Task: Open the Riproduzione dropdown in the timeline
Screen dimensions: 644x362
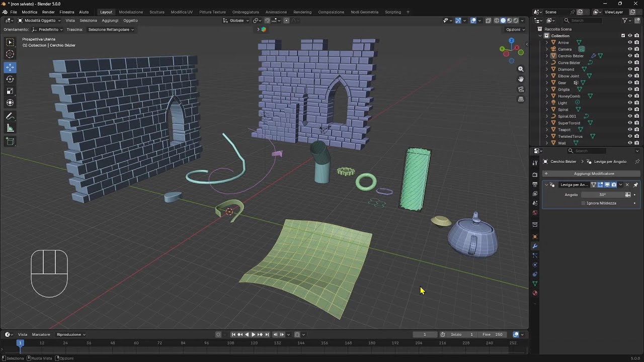Action: pyautogui.click(x=71, y=334)
